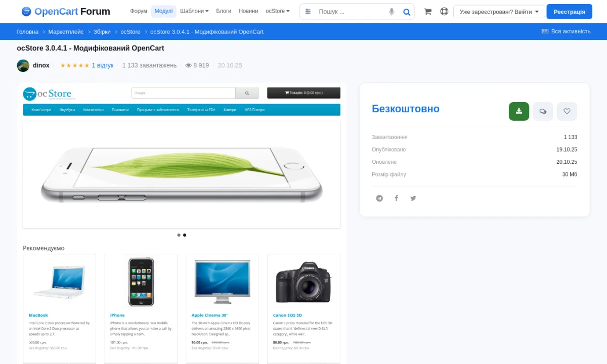Open the Блоги menu item
Screen dimensions: 607x364
coord(224,11)
